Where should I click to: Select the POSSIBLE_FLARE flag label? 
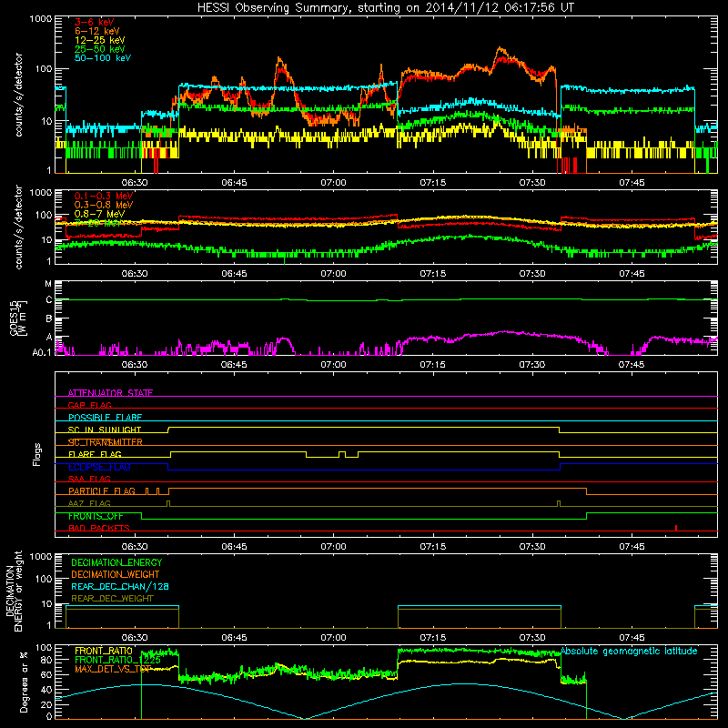pos(105,418)
